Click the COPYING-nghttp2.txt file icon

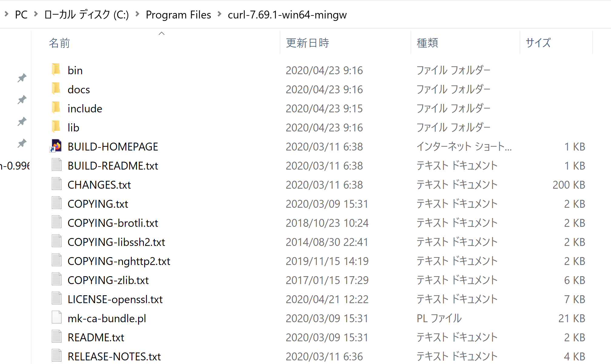57,260
